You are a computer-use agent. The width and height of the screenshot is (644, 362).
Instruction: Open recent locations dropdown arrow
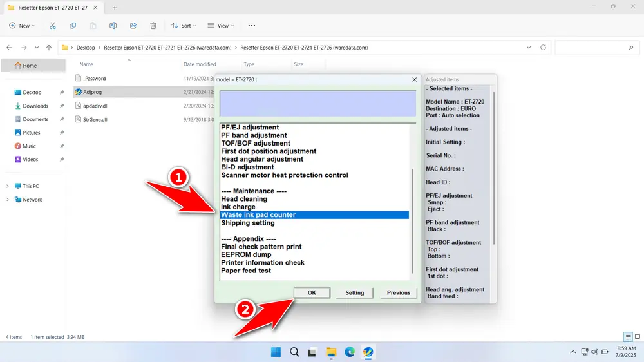[x=37, y=48]
